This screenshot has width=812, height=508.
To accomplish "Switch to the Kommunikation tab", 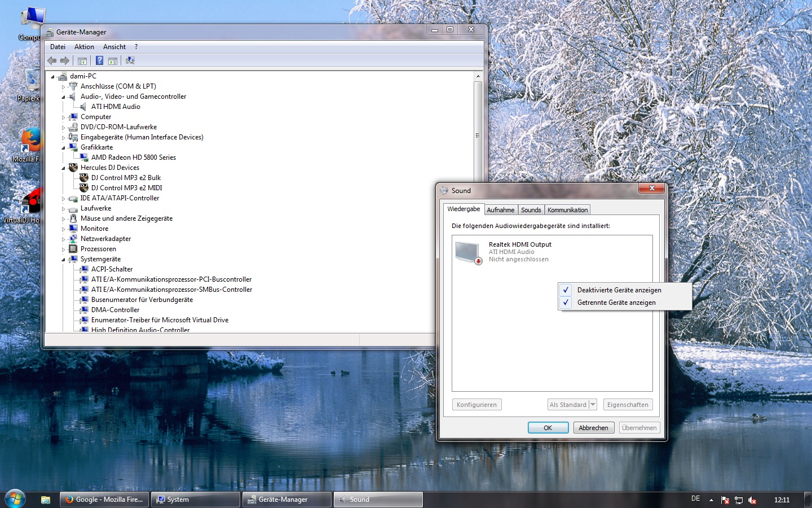I will coord(567,210).
